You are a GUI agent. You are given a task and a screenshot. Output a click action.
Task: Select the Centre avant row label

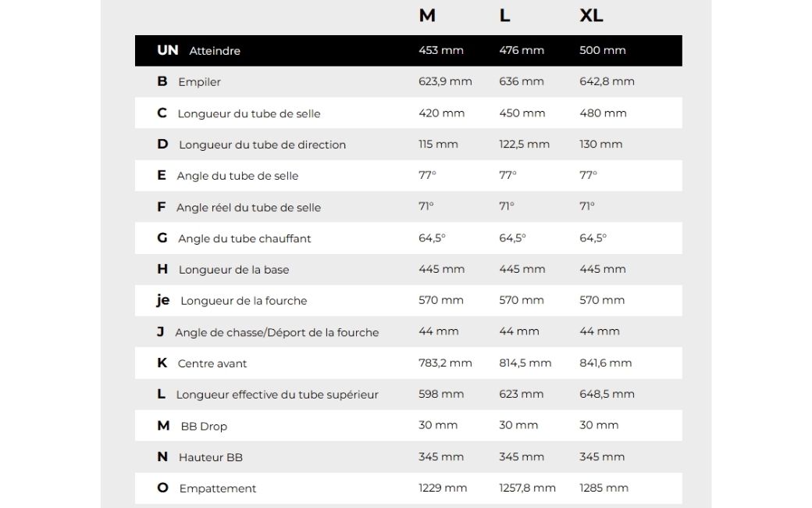pos(212,363)
